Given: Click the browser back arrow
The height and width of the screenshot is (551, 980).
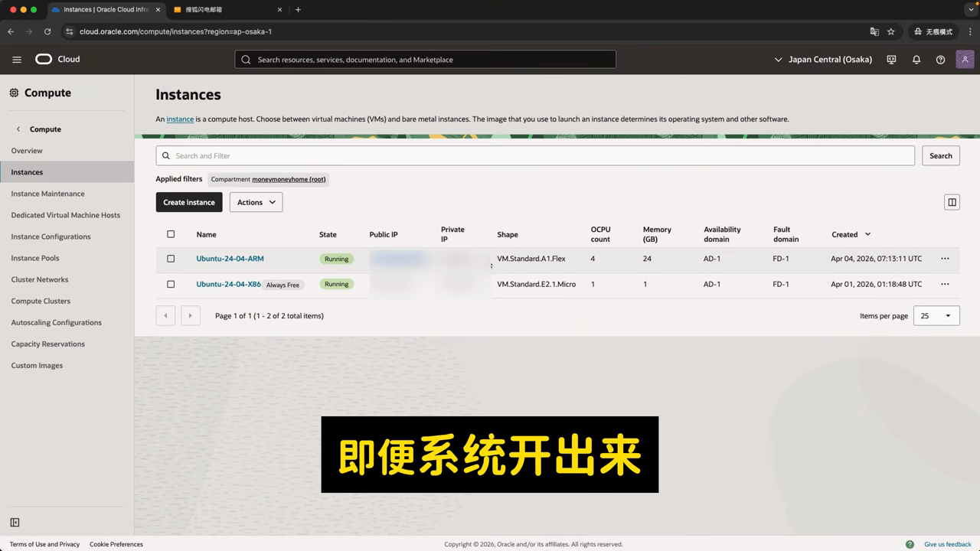Looking at the screenshot, I should [11, 31].
